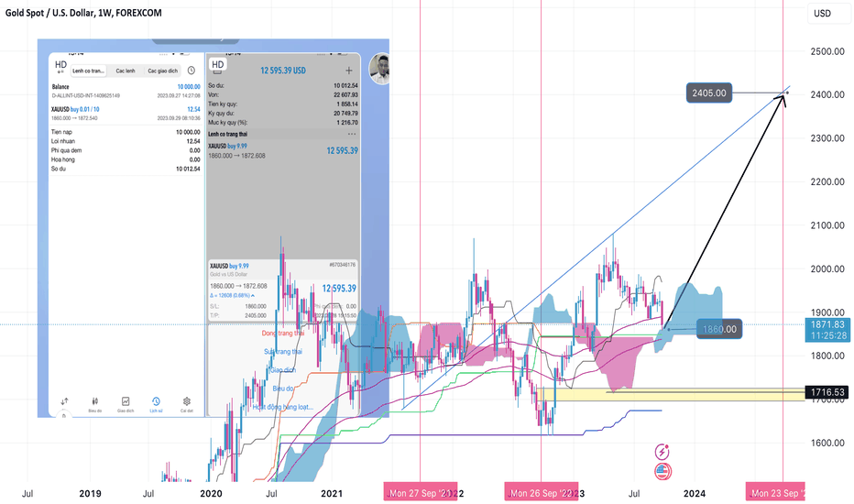Click the Phi qua dem summary row
The image size is (854, 504).
pyautogui.click(x=126, y=150)
